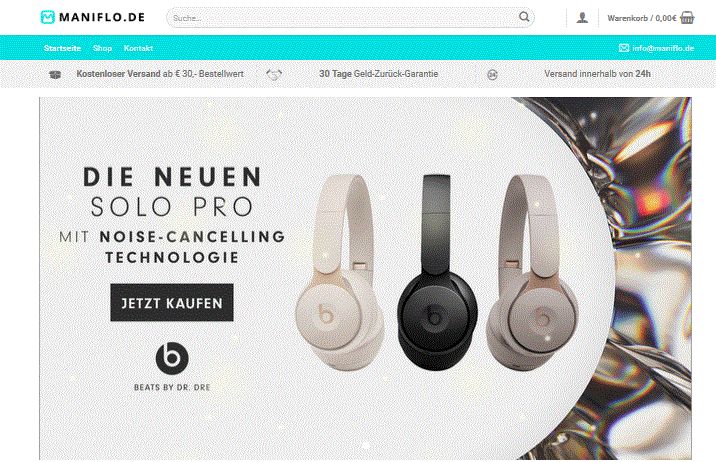Screen dimensions: 716x462
Task: Click the info@maniflo.de email link
Action: click(x=663, y=48)
